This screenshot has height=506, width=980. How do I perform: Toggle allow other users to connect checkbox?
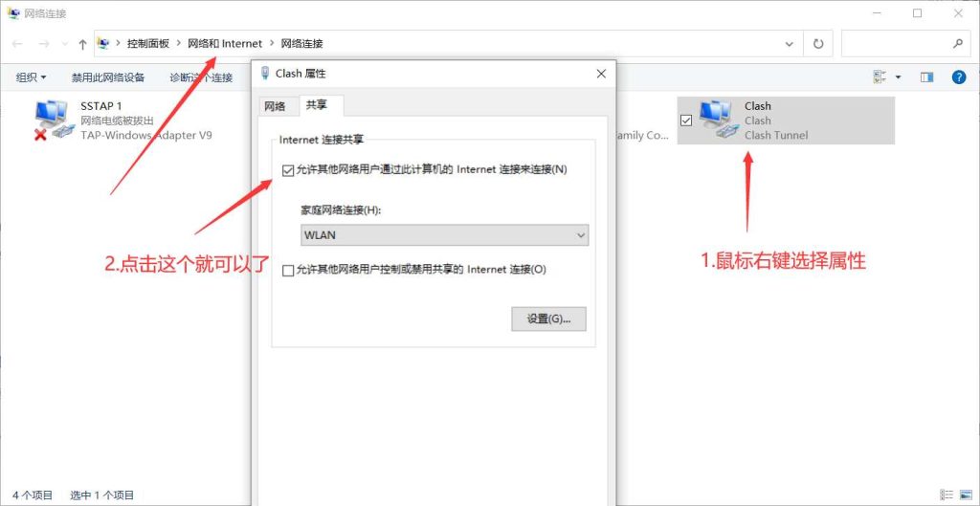tap(289, 170)
